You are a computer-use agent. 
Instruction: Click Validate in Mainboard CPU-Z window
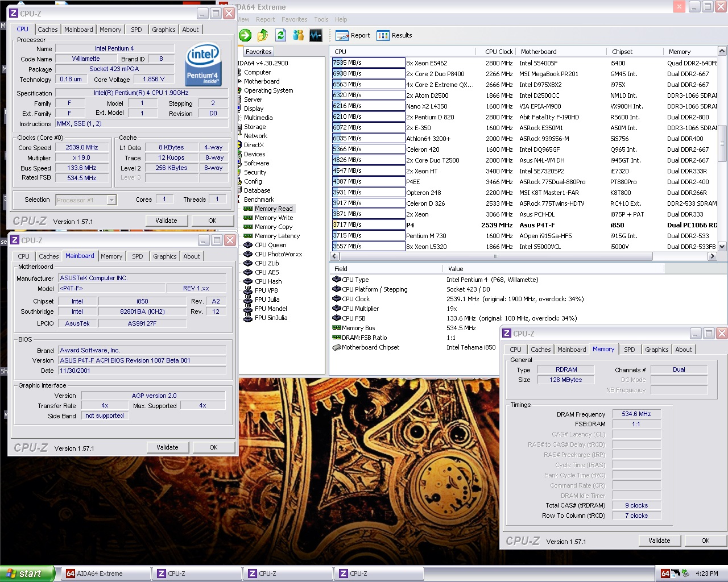(x=167, y=447)
